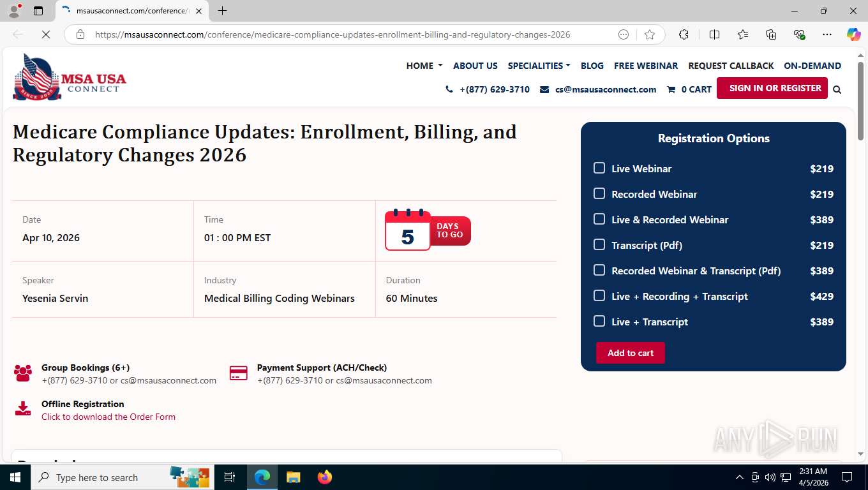Screen dimensions: 868x490
Task: Click +(877) 629-3710 header phone number
Action: tap(495, 89)
